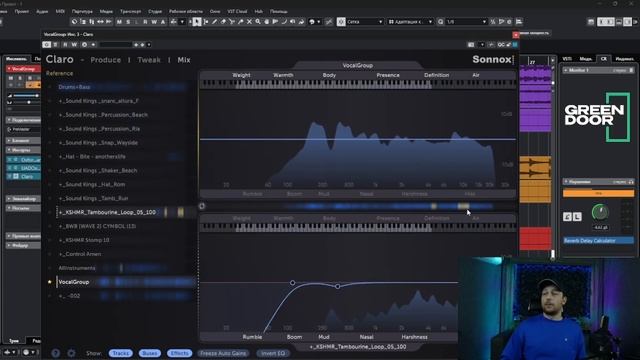Open the Claro help question-mark icon
This screenshot has height=360, width=640.
tap(56, 353)
